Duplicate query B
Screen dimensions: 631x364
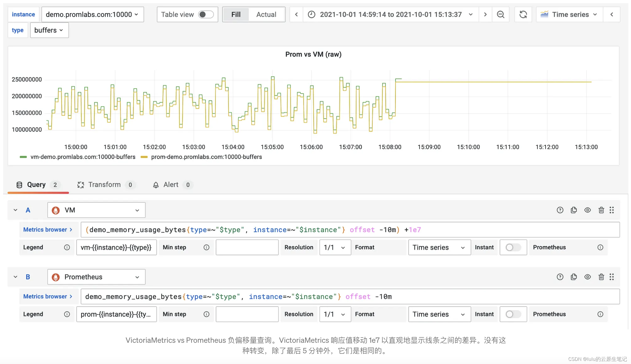pos(574,277)
